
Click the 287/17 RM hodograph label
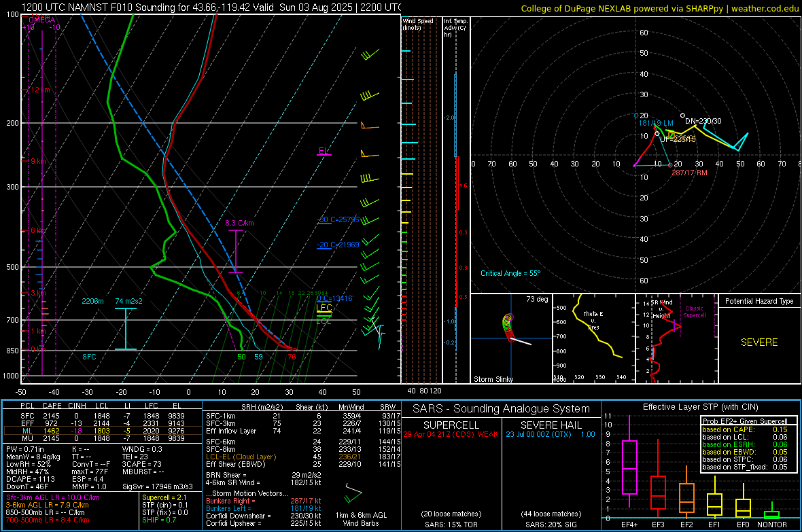(x=689, y=173)
